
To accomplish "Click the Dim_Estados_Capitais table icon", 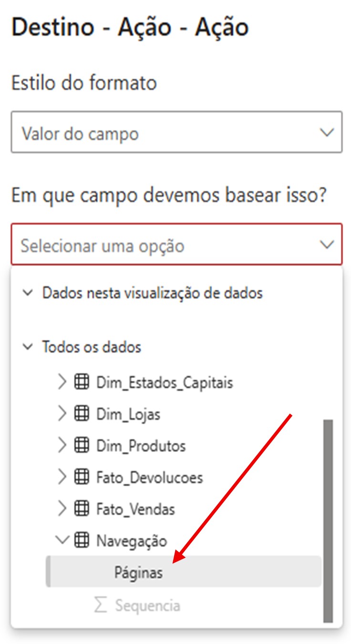I will [82, 382].
